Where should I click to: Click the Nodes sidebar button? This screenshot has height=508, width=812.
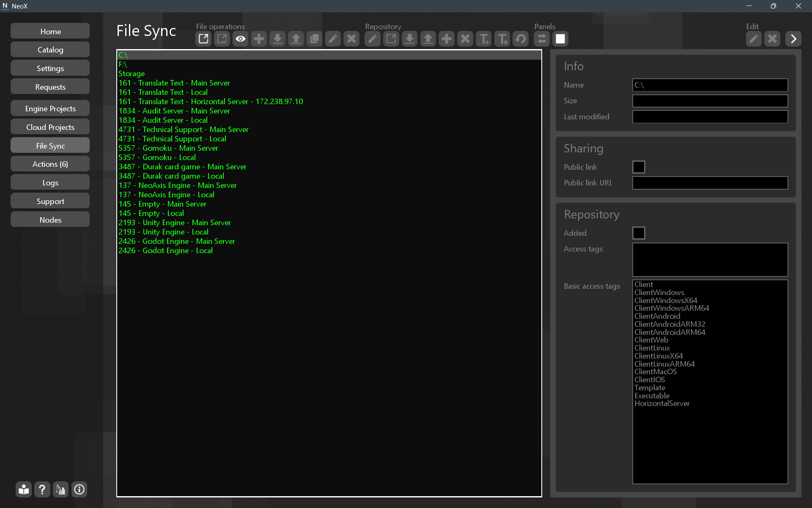(50, 220)
